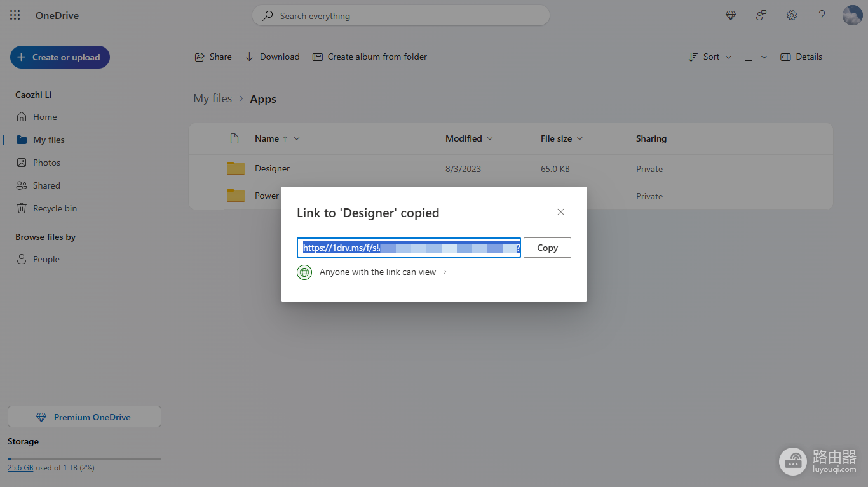Click the 65.0 KB file size

[555, 169]
